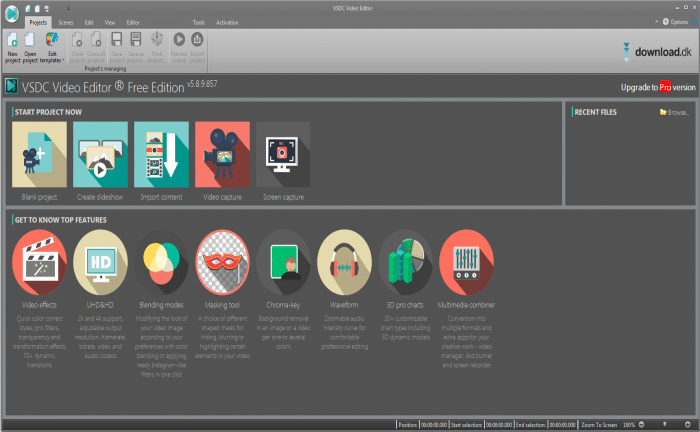Click Close all projects in ribbon
Screen dimensions: 700x432
click(x=96, y=47)
